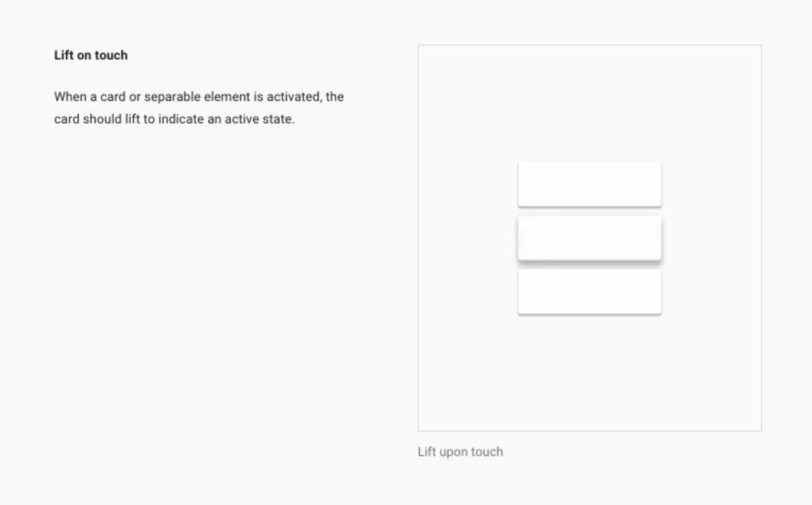
Task: Tap the lifted middle card
Action: (x=589, y=237)
